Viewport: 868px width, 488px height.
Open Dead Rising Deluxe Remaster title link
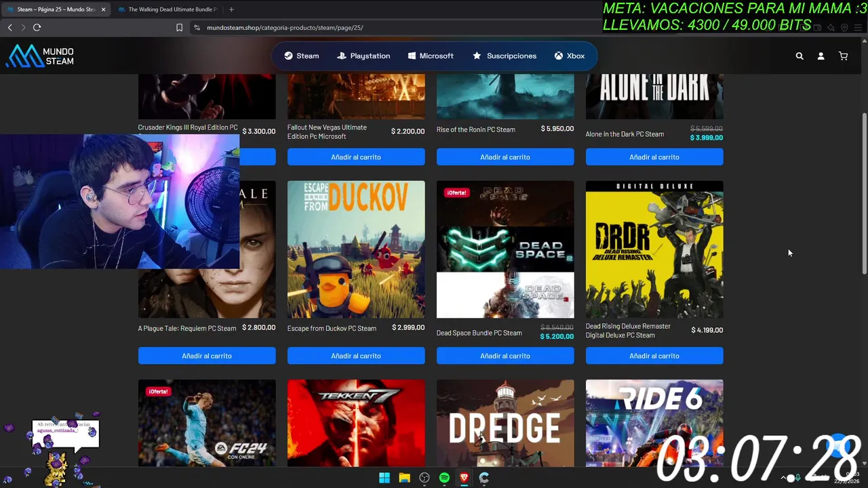[628, 331]
